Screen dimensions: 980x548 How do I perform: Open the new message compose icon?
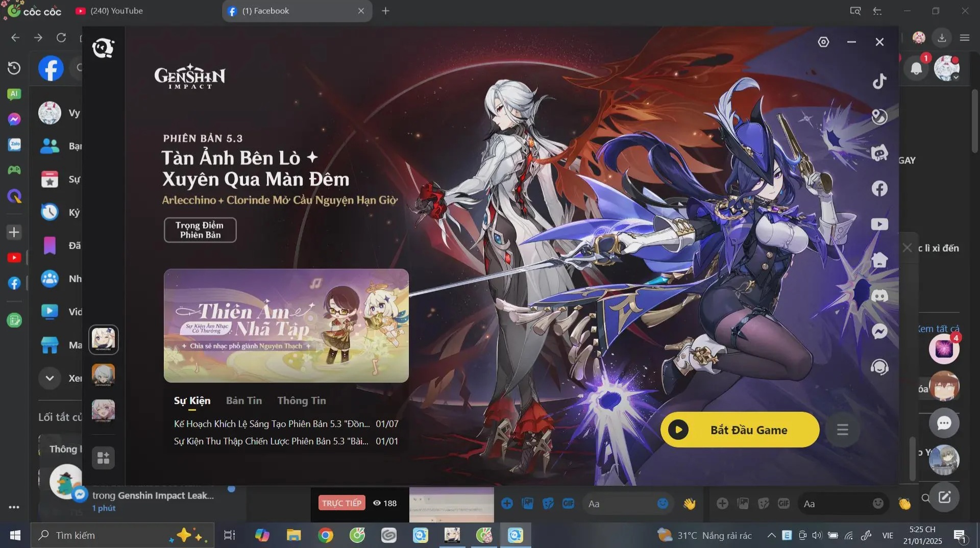coord(944,497)
